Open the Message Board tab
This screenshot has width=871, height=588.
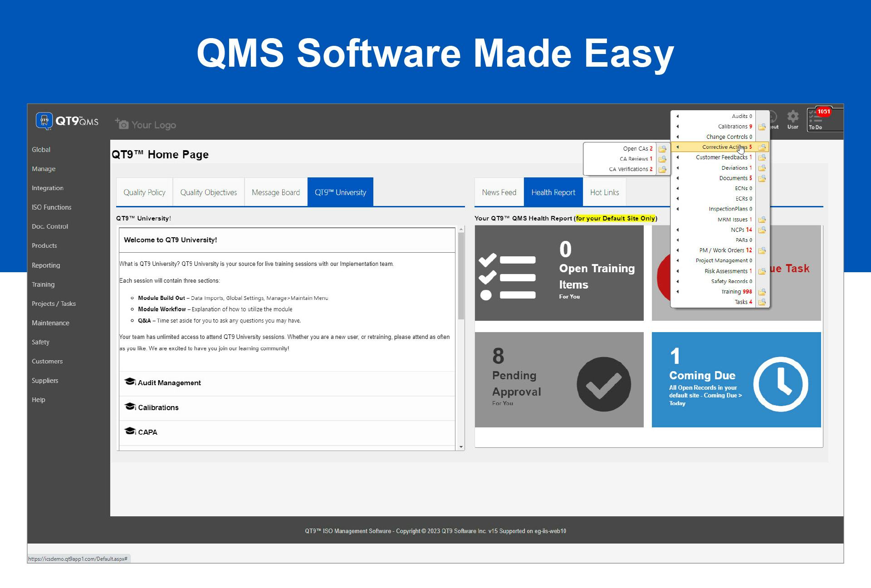[x=276, y=192]
